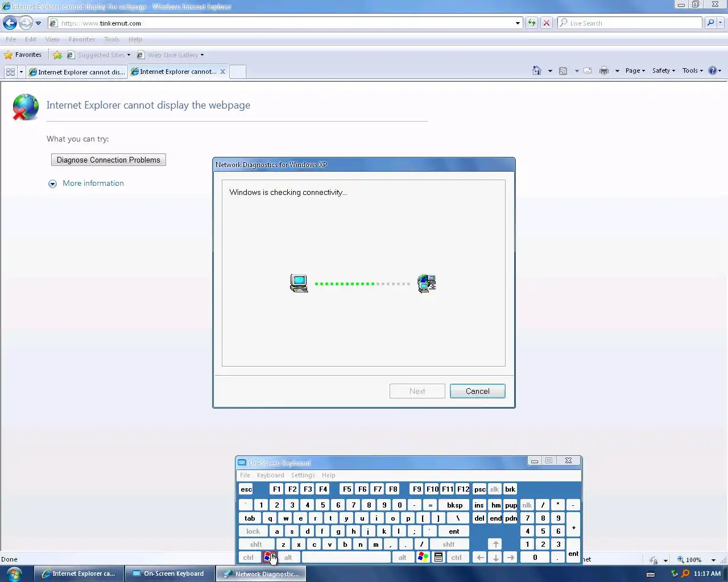
Task: Open the Safety command bar menu
Action: [664, 71]
